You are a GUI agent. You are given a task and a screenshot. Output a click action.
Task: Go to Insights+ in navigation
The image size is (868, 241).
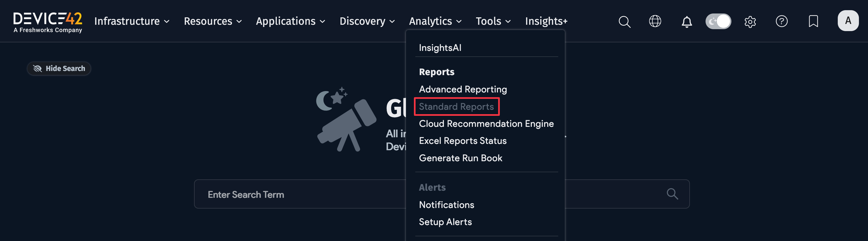pos(546,21)
